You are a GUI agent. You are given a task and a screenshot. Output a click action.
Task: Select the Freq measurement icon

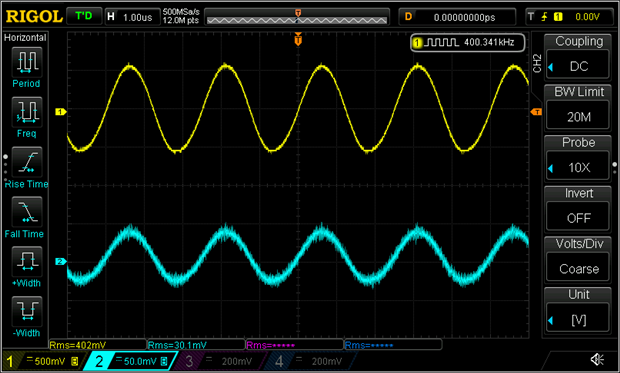(x=26, y=112)
